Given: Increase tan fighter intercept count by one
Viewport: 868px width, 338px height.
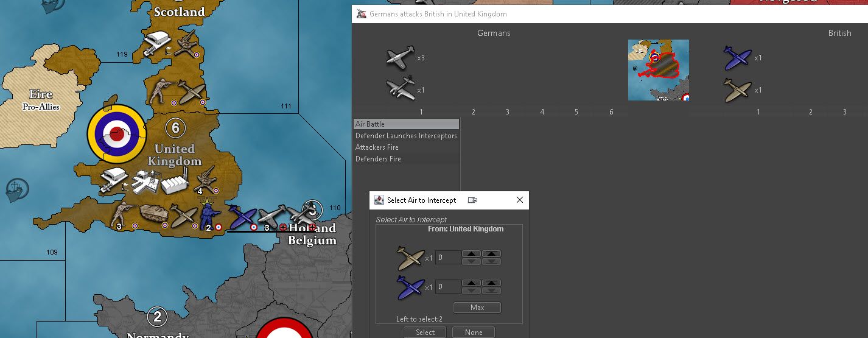Looking at the screenshot, I should 471,253.
